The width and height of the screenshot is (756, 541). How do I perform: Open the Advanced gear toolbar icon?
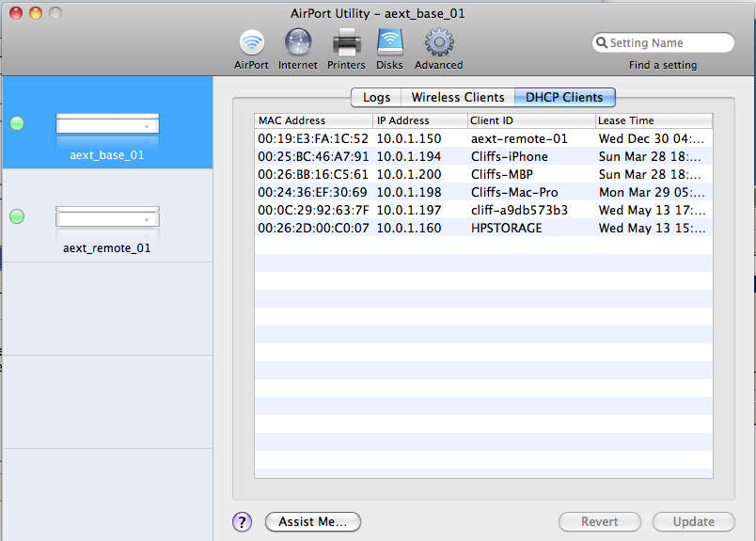439,42
